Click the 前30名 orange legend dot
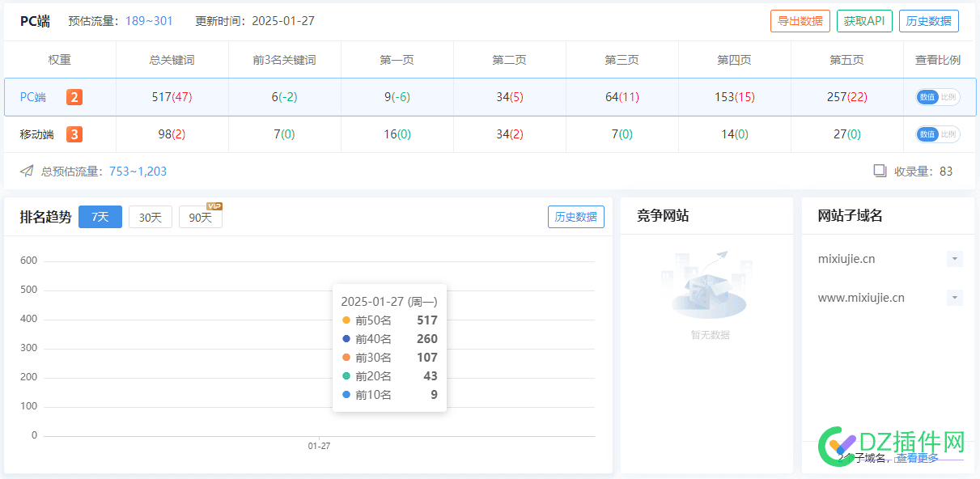The width and height of the screenshot is (980, 479). click(x=346, y=358)
